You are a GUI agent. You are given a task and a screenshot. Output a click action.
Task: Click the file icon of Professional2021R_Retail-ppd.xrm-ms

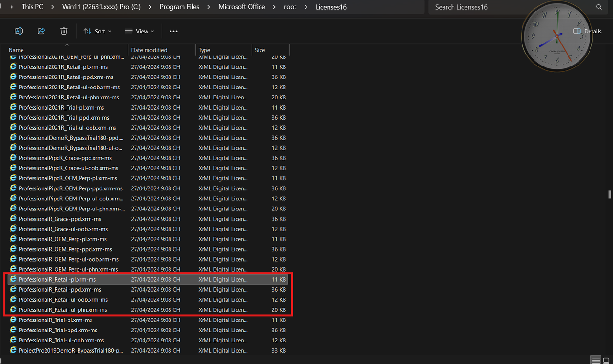coord(13,77)
